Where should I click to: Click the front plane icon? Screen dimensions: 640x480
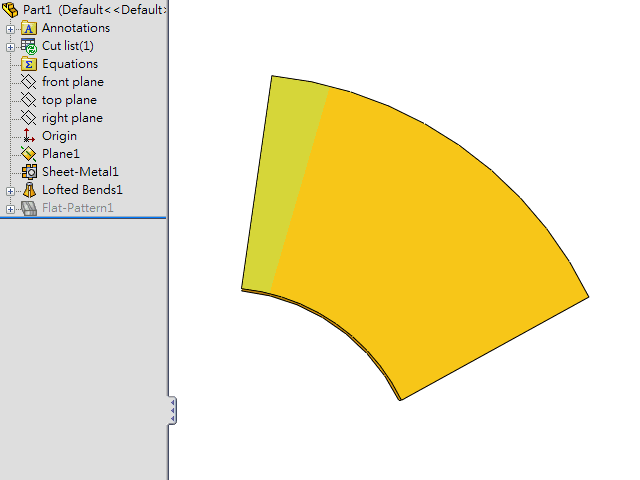(x=29, y=82)
